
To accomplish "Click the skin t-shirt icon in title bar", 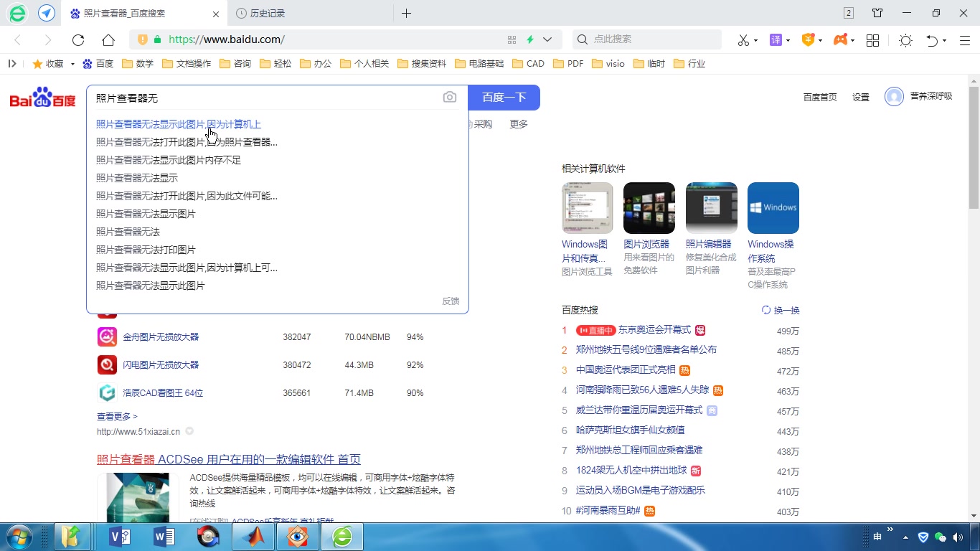I will [877, 13].
